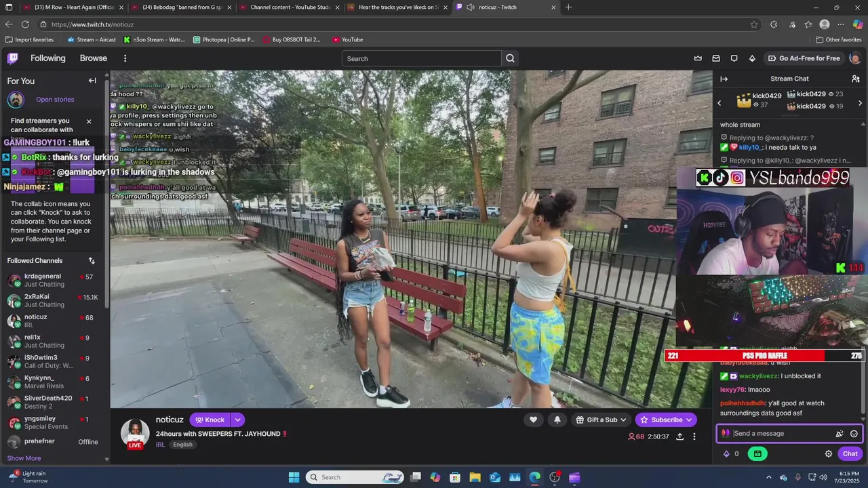The width and height of the screenshot is (868, 488).
Task: Open prehefner offline channel in sidebar
Action: [x=54, y=442]
